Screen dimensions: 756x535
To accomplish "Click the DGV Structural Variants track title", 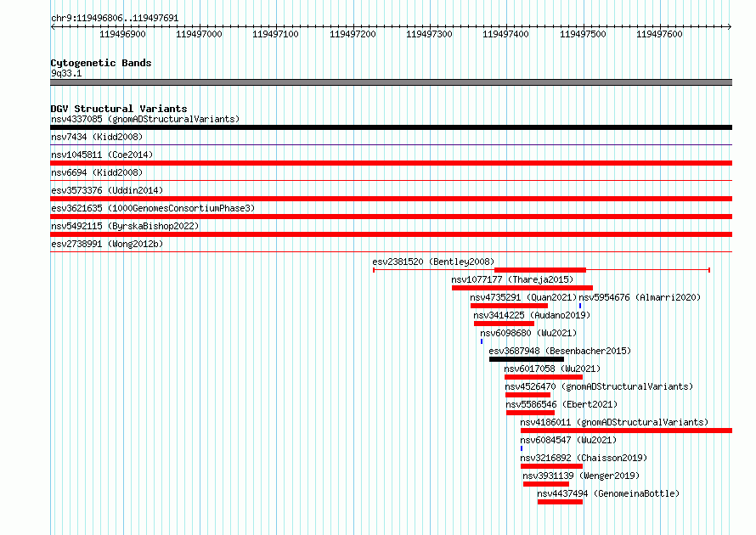I will coord(119,109).
